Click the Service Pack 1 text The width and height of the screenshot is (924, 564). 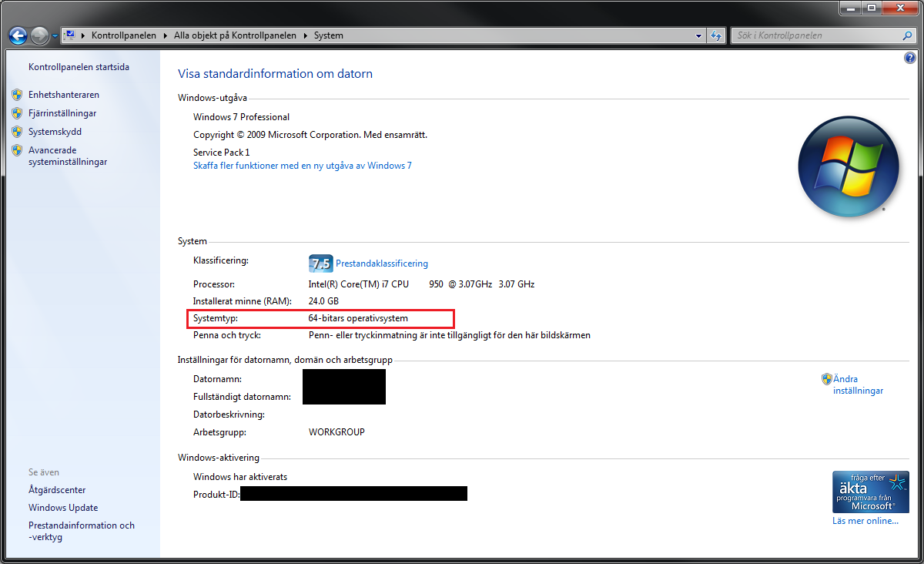222,153
